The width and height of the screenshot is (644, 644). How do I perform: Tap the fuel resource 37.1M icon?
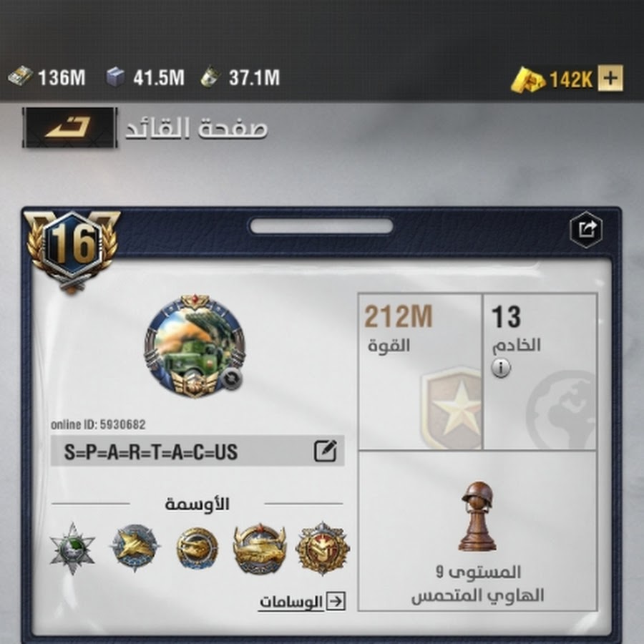pyautogui.click(x=210, y=77)
